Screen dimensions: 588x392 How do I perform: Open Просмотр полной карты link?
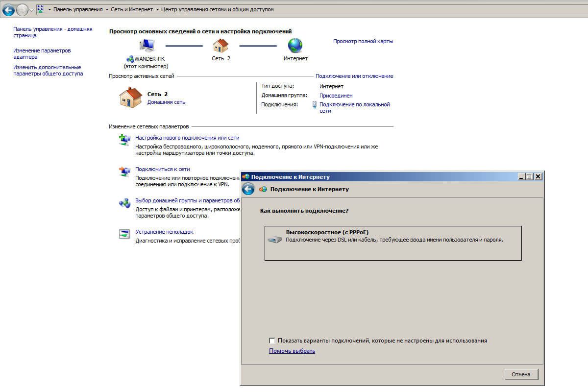[x=363, y=41]
